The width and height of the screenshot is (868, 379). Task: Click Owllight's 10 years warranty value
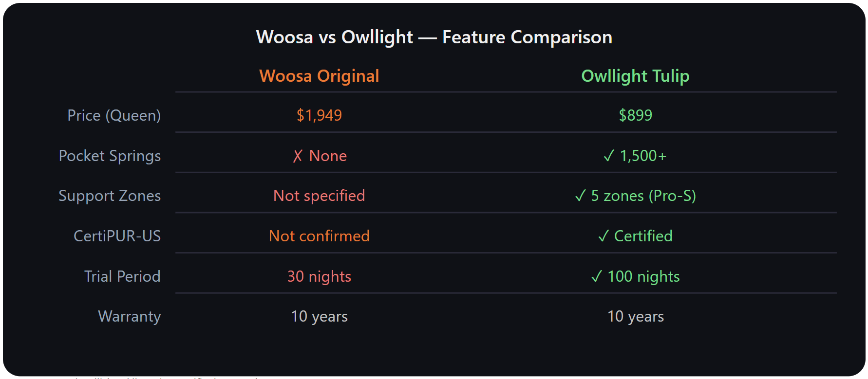pyautogui.click(x=635, y=317)
